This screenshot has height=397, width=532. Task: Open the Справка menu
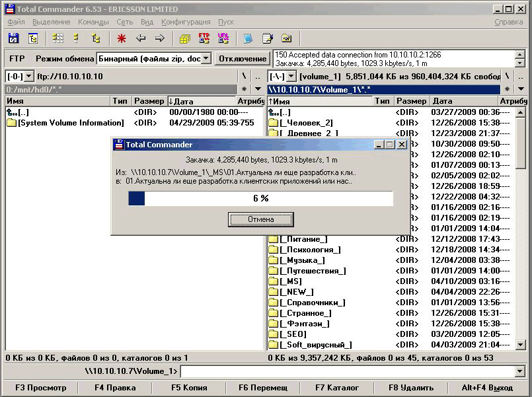(x=509, y=22)
